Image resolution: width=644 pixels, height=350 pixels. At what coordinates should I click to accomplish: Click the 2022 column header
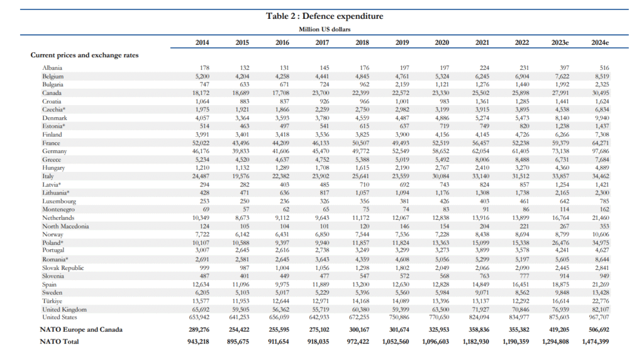(522, 42)
